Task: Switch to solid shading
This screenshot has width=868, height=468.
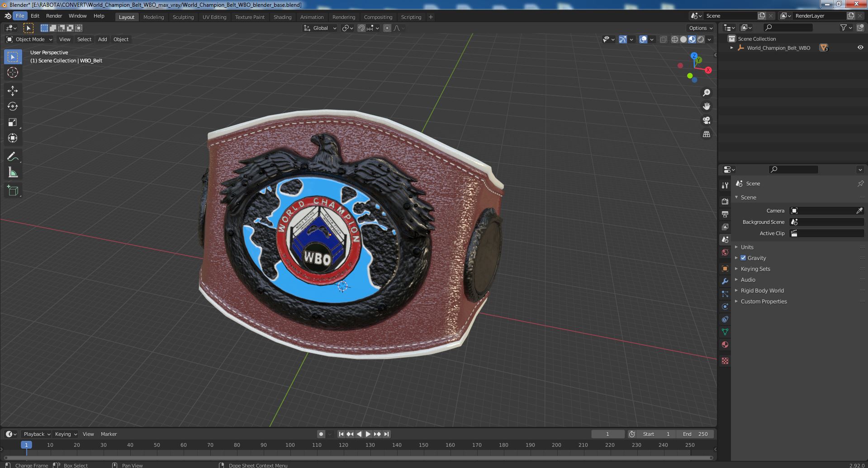Action: pyautogui.click(x=683, y=39)
